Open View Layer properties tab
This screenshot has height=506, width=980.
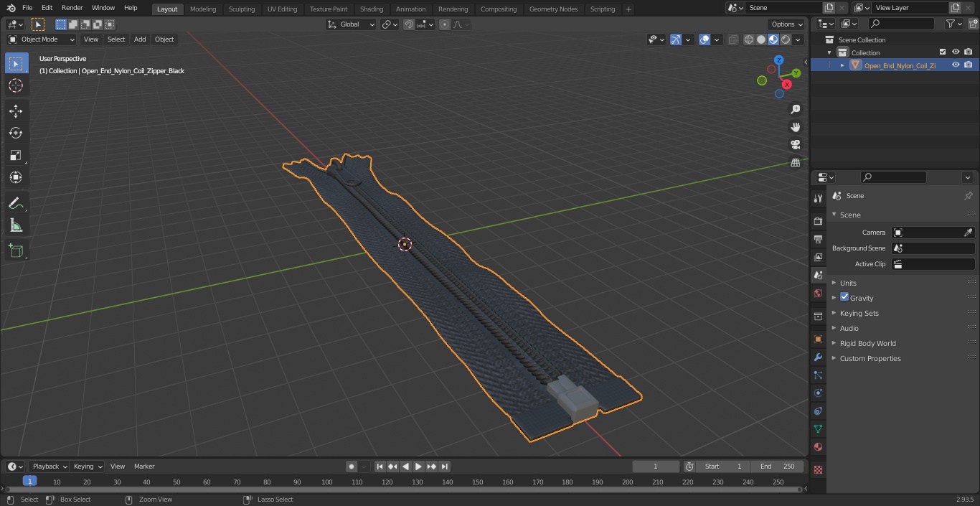click(x=818, y=257)
